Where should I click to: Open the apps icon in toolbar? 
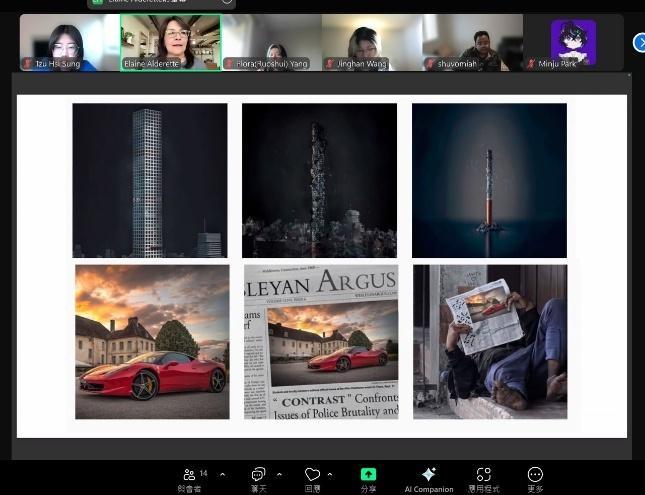pyautogui.click(x=484, y=474)
